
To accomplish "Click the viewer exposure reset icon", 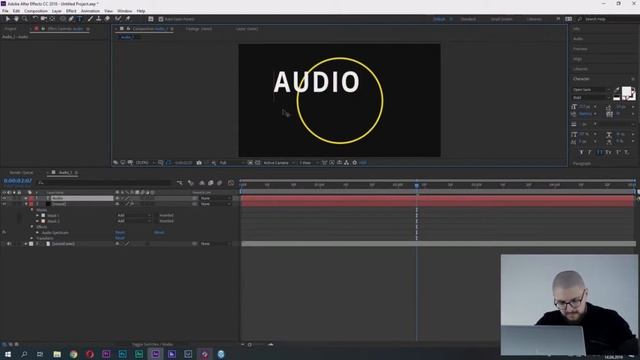I will 354,163.
